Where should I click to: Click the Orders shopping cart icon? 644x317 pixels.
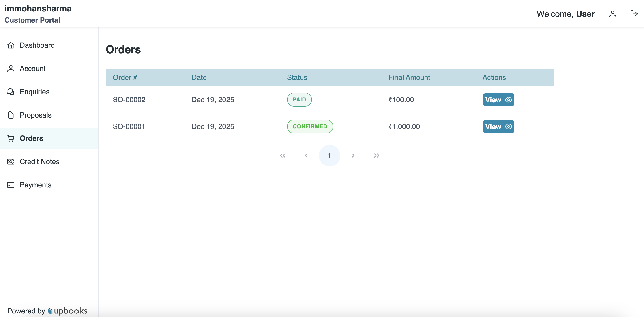click(11, 138)
